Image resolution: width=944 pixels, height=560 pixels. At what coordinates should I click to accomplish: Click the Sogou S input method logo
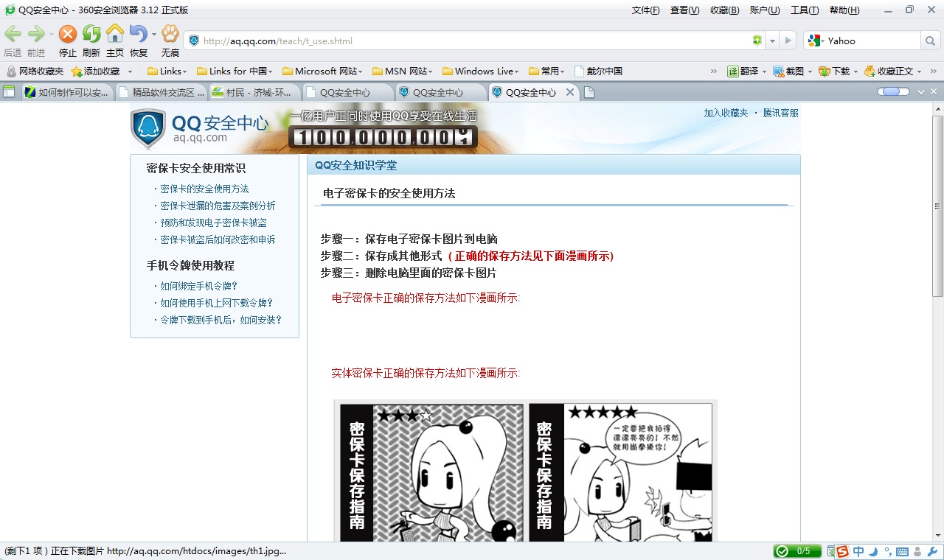[842, 551]
